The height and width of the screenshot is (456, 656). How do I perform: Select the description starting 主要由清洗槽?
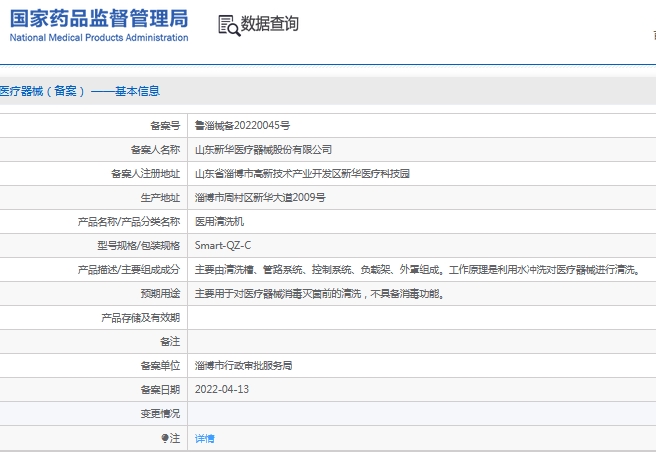tap(418, 269)
